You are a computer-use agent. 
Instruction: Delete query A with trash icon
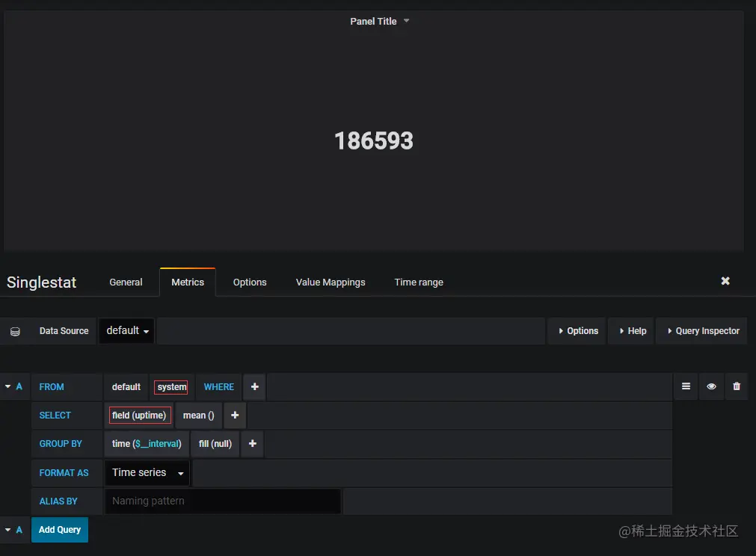tap(737, 386)
